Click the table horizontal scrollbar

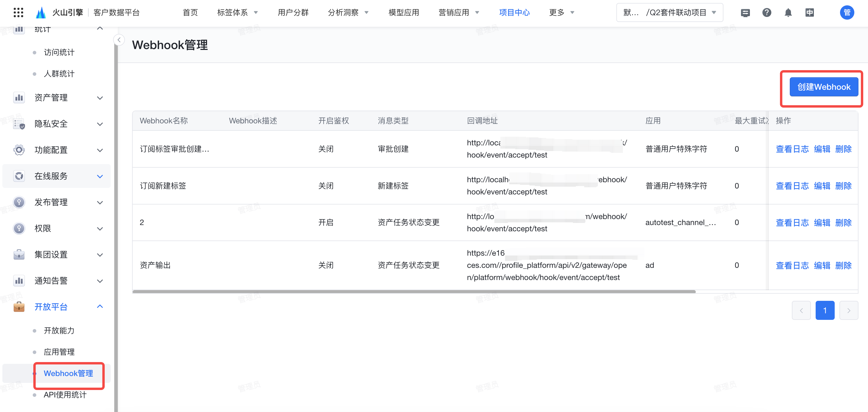414,292
